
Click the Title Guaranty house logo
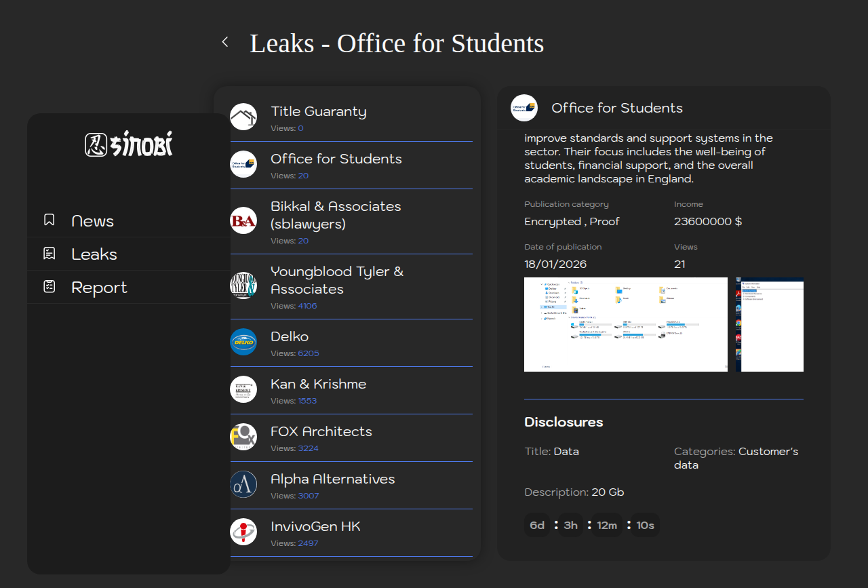click(243, 117)
